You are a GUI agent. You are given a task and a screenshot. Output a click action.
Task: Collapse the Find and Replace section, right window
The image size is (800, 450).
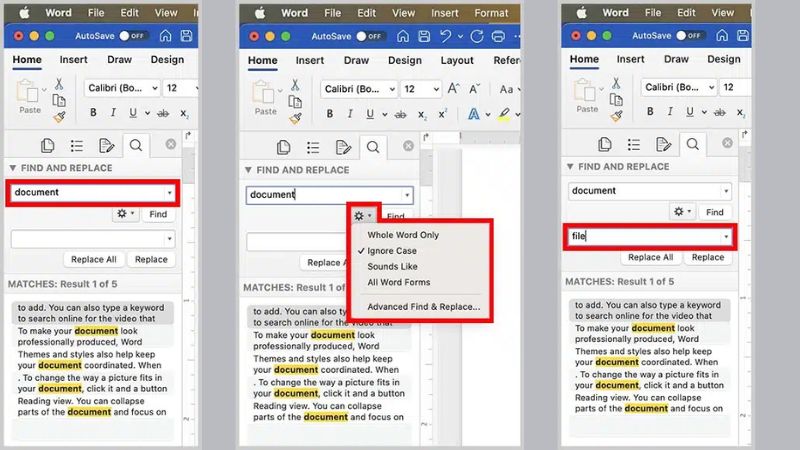571,167
